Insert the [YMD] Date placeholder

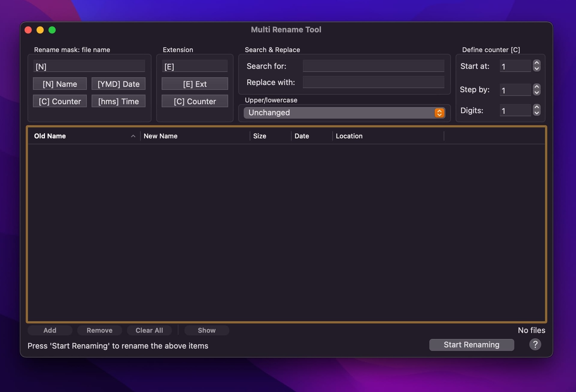click(x=119, y=84)
